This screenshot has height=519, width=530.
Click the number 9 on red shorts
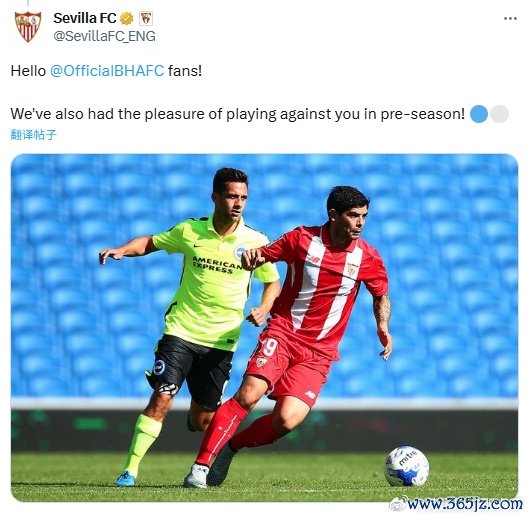(x=270, y=347)
